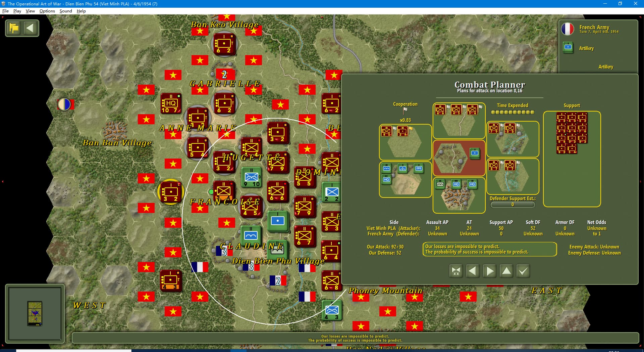Click French flag numbered 2 on map
Image resolution: width=644 pixels, height=352 pixels.
click(x=278, y=281)
